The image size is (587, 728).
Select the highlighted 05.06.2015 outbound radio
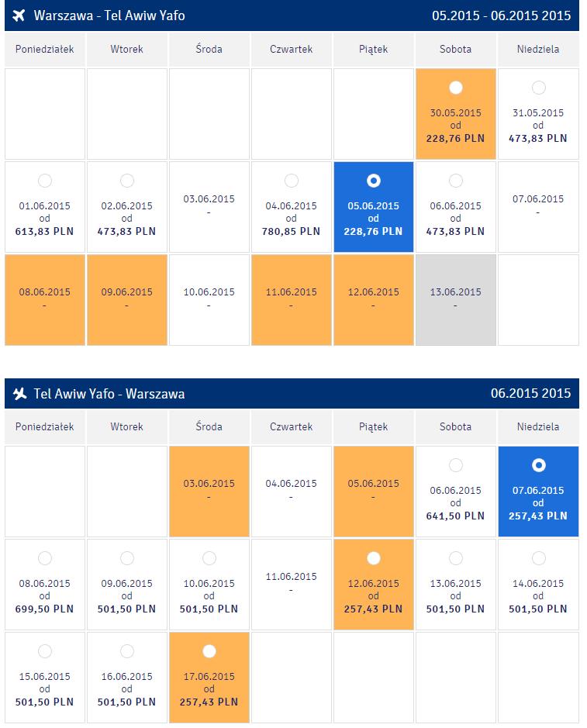(374, 180)
